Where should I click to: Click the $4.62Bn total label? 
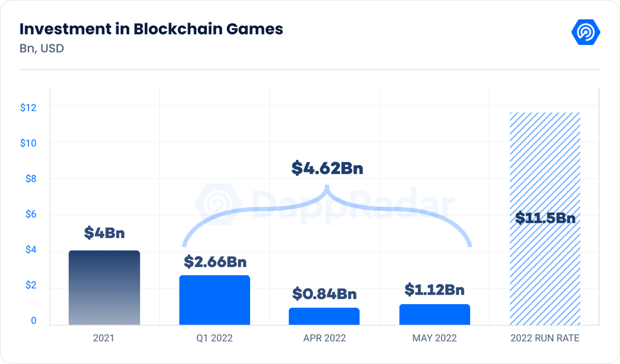[327, 168]
